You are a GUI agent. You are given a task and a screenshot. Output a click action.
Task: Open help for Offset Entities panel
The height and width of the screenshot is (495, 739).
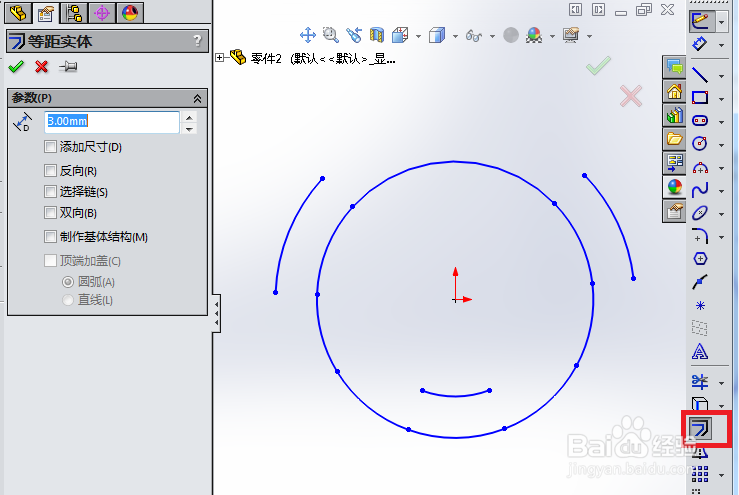tap(197, 41)
